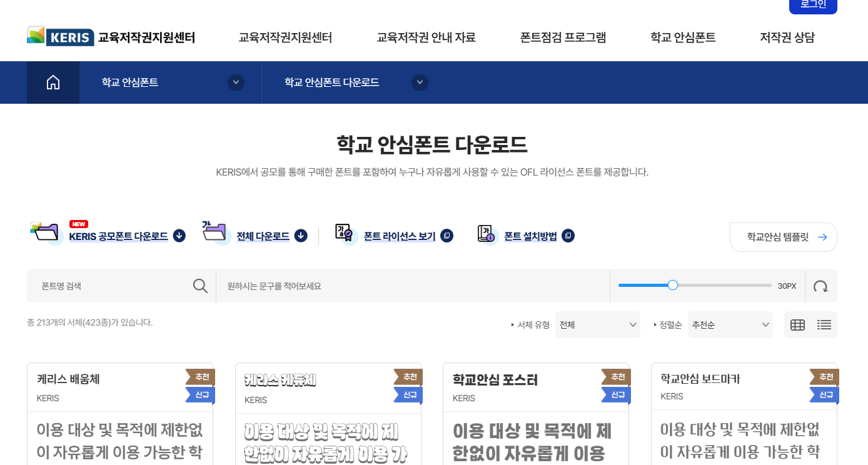Screen dimensions: 868x465
Task: Click the 로그인 button
Action: [813, 5]
